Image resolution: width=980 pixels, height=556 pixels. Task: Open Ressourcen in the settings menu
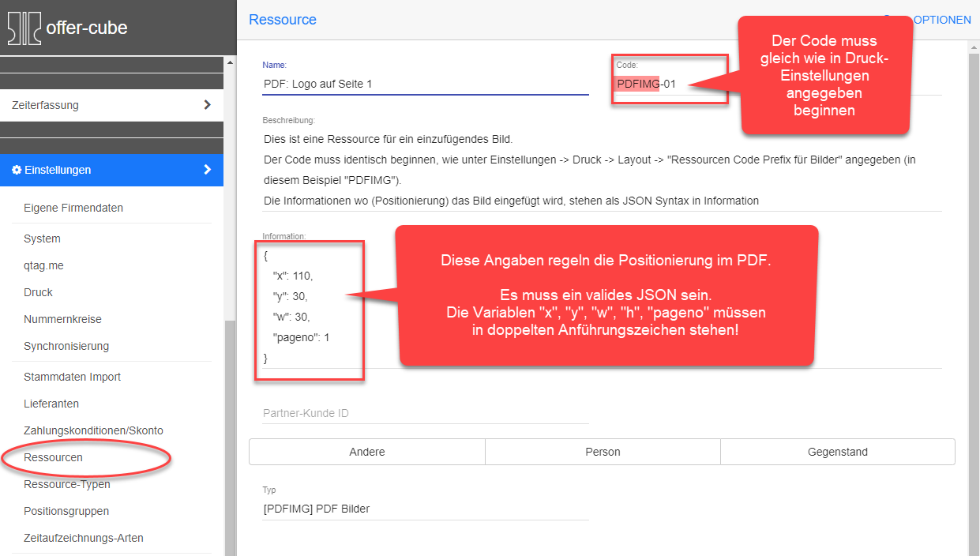[x=53, y=457]
